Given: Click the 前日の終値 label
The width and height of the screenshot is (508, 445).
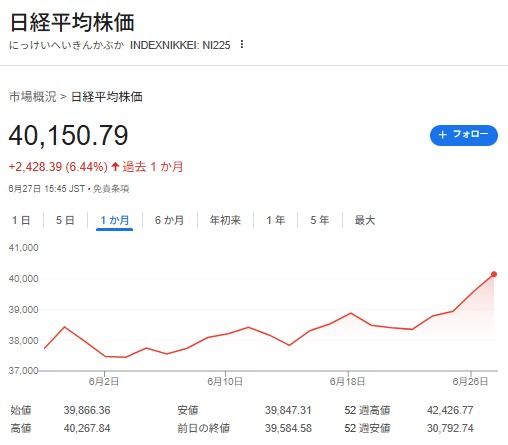Looking at the screenshot, I should coord(203,428).
